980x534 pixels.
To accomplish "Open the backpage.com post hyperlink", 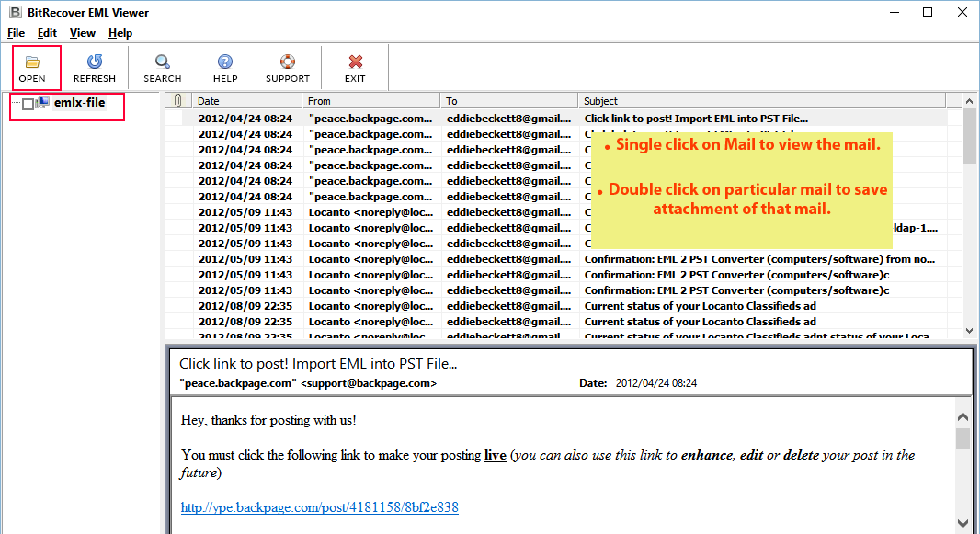I will tap(319, 507).
